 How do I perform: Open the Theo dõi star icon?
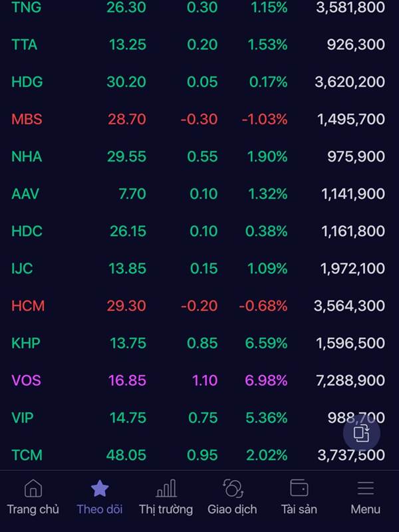coord(100,488)
